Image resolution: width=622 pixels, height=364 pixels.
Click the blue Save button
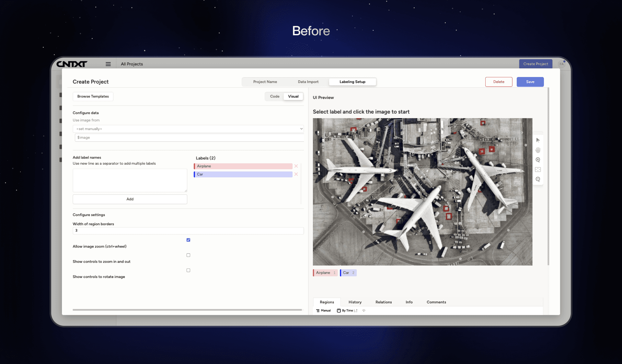[530, 82]
